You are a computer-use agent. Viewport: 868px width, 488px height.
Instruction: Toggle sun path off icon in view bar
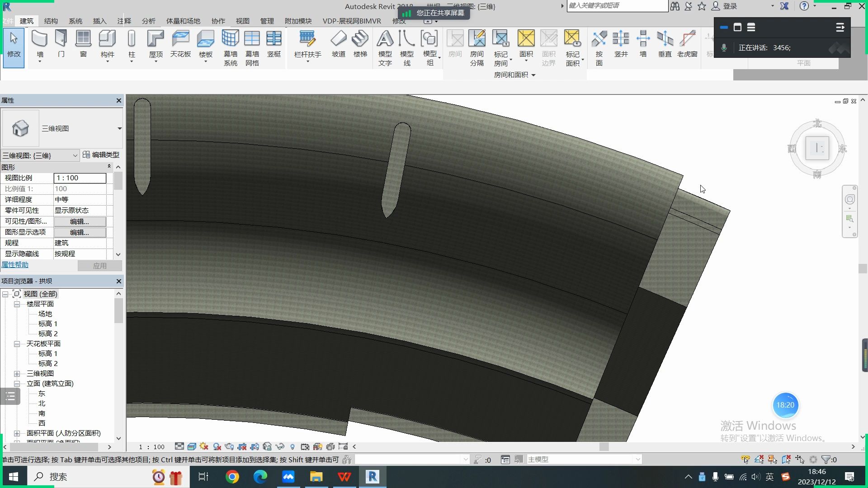coord(204,447)
